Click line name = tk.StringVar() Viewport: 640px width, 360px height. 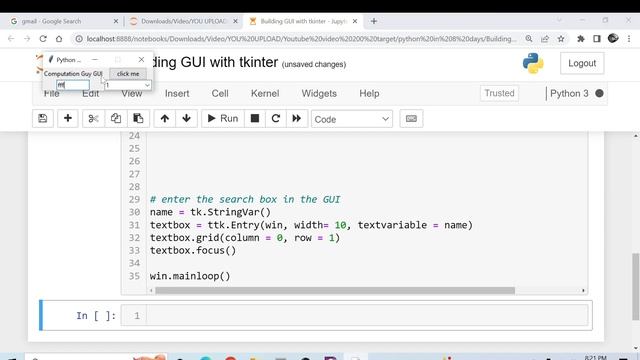click(x=210, y=212)
